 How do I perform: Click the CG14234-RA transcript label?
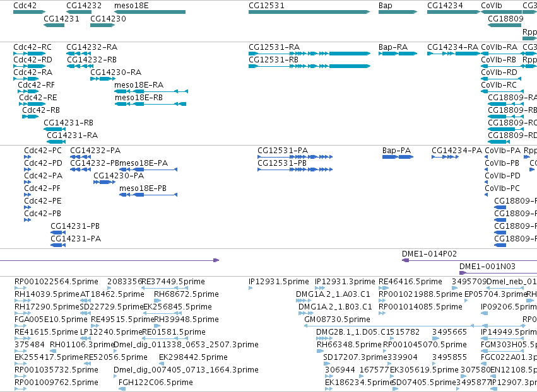452,47
